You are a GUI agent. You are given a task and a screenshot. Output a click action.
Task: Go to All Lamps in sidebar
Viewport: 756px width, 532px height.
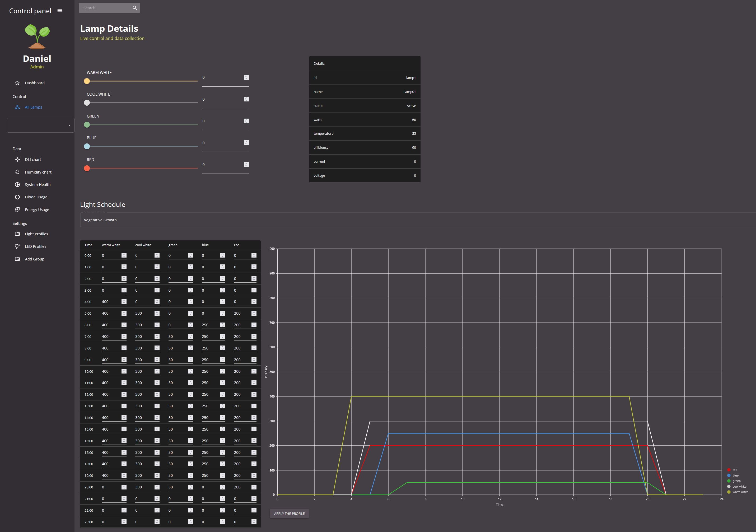pyautogui.click(x=34, y=107)
